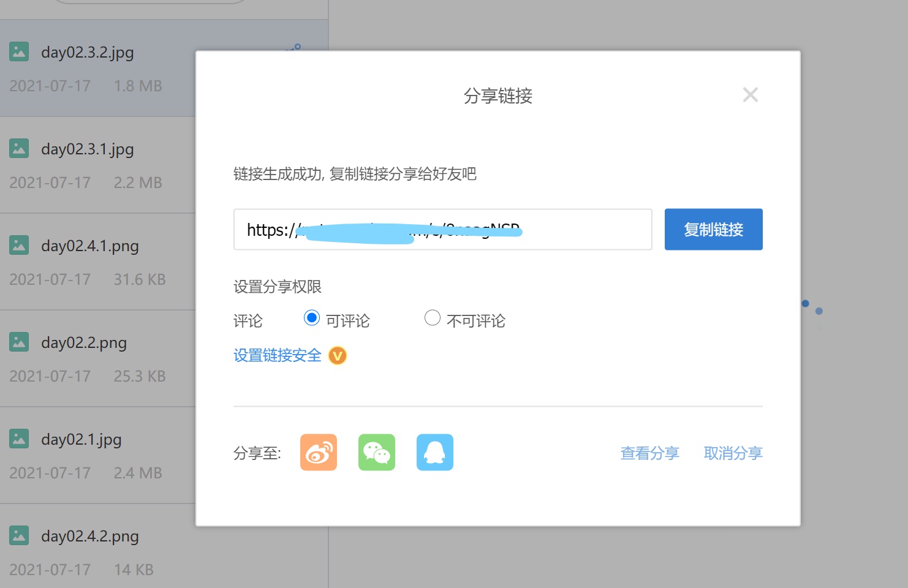
Task: Click the 复制链接 button
Action: click(714, 229)
